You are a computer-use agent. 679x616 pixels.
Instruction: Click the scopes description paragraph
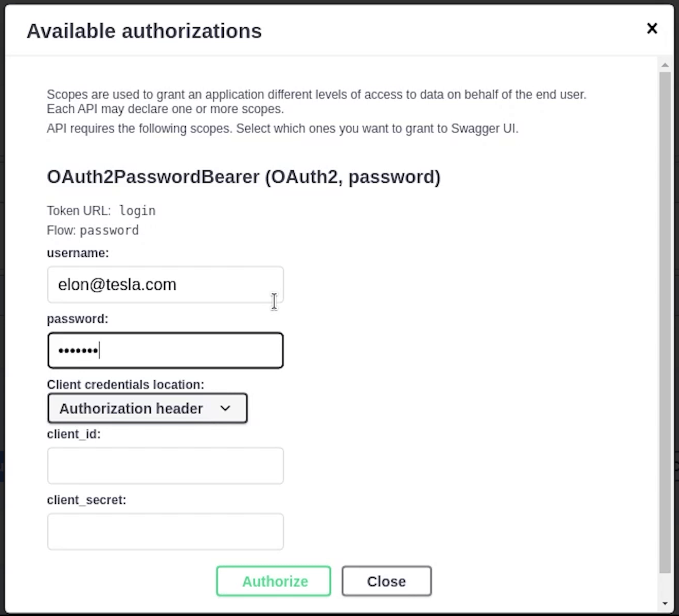point(316,102)
